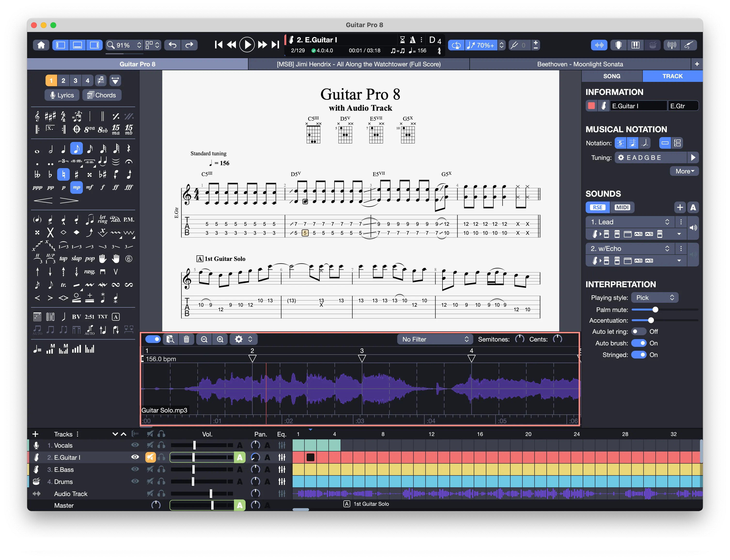Expand the More options in Musical Notation
The height and width of the screenshot is (560, 730).
pyautogui.click(x=684, y=171)
